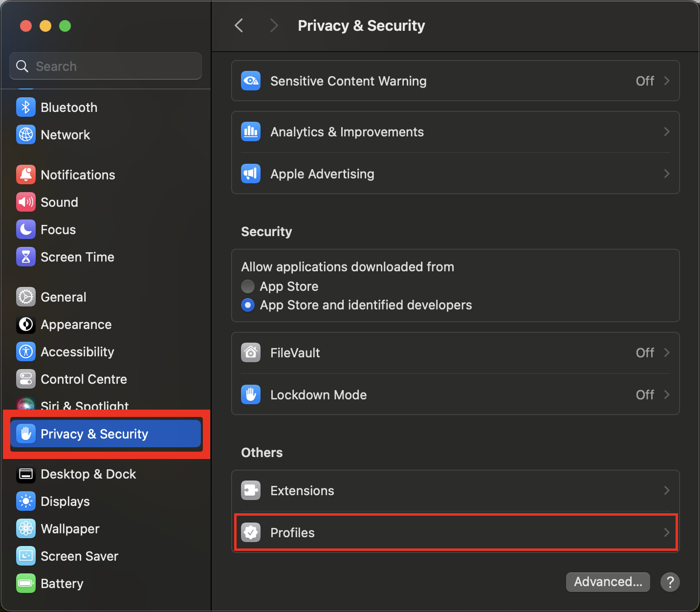
Task: Click the Bluetooth icon in sidebar
Action: [25, 108]
